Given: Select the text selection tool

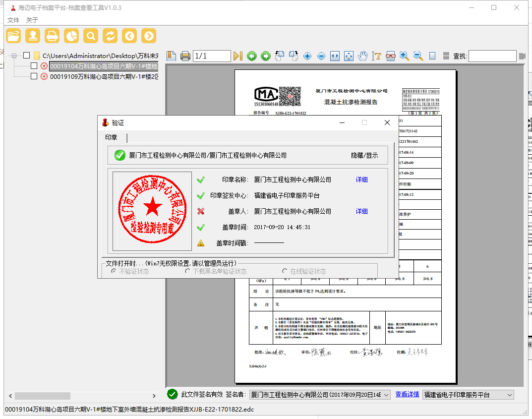Looking at the screenshot, I should [377, 56].
